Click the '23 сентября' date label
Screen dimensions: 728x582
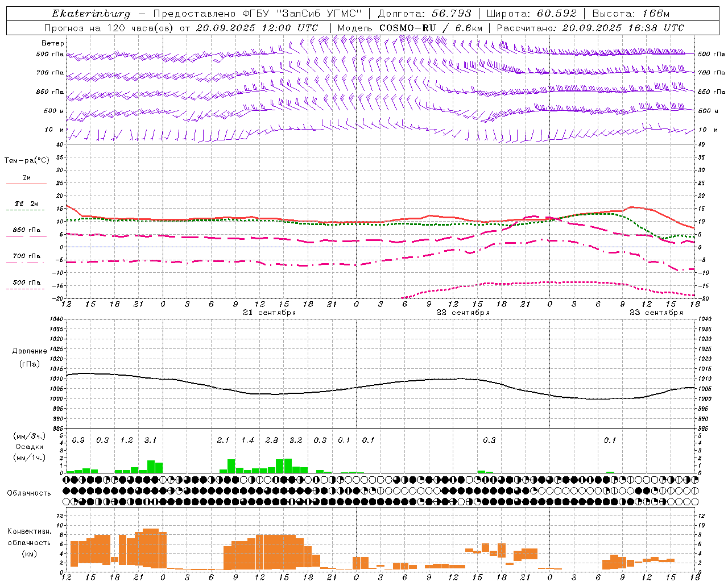pos(656,313)
